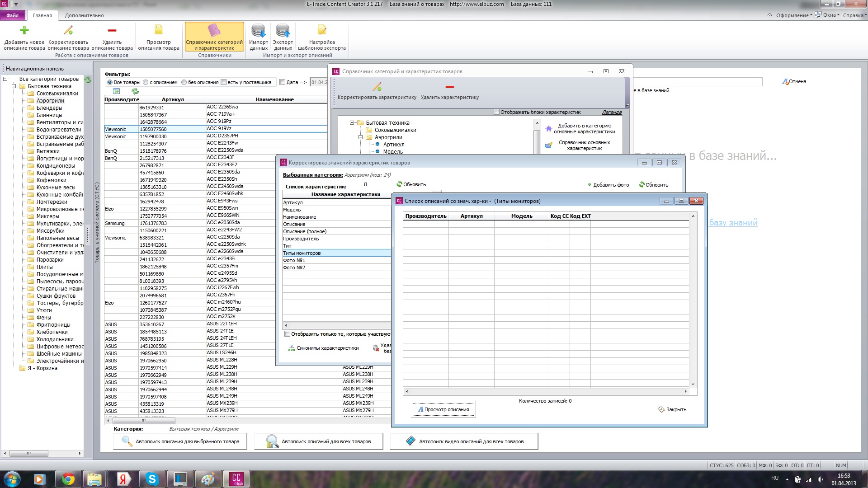Click the Просмотр описания button
Image resolution: width=868 pixels, height=488 pixels.
443,409
